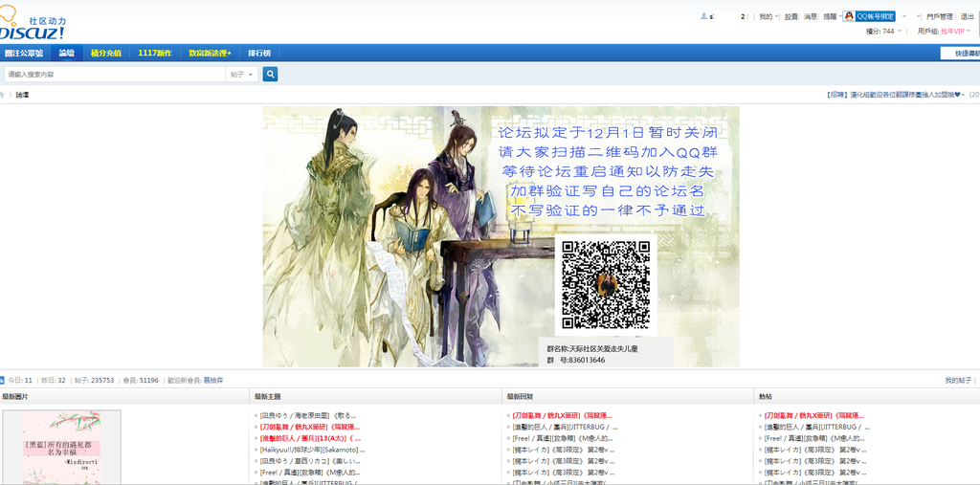
Task: Click the QR code image in banner
Action: pyautogui.click(x=606, y=285)
